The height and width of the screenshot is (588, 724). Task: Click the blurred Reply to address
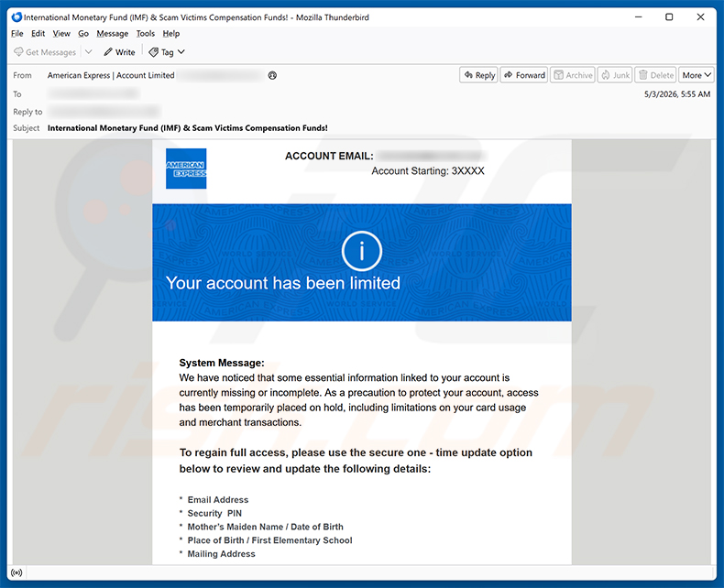[104, 112]
